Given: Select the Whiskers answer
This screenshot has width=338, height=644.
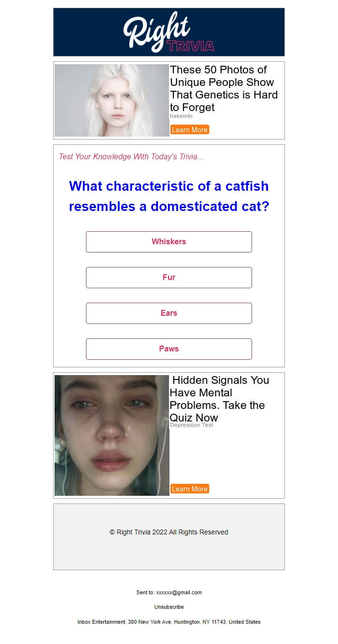Looking at the screenshot, I should click(x=169, y=242).
